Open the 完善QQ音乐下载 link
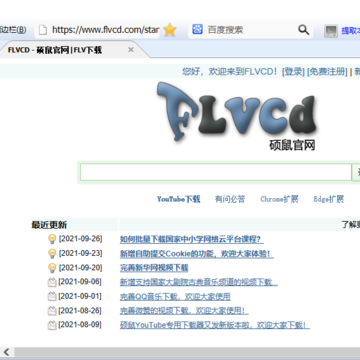Screen dimensions: 360x360 [175, 297]
